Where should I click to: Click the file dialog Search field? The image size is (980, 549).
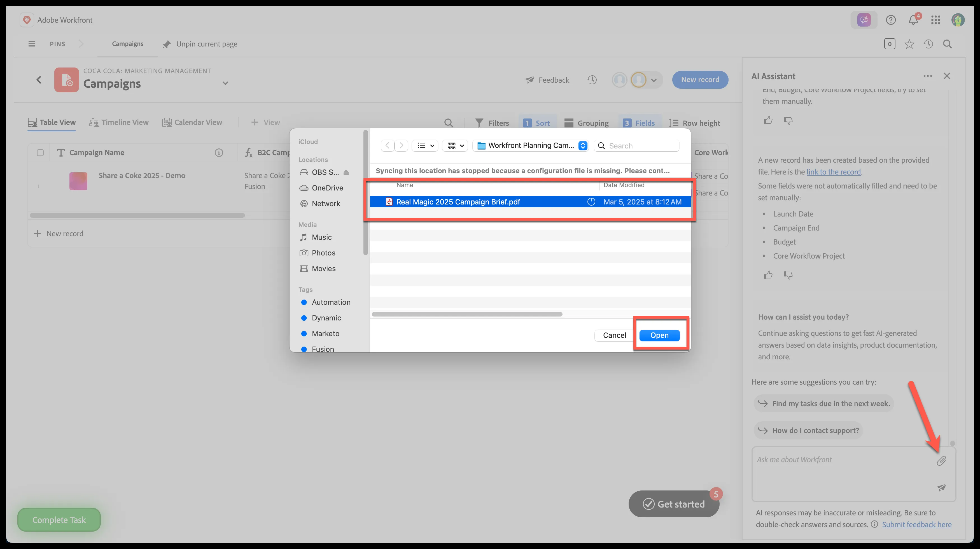(636, 146)
